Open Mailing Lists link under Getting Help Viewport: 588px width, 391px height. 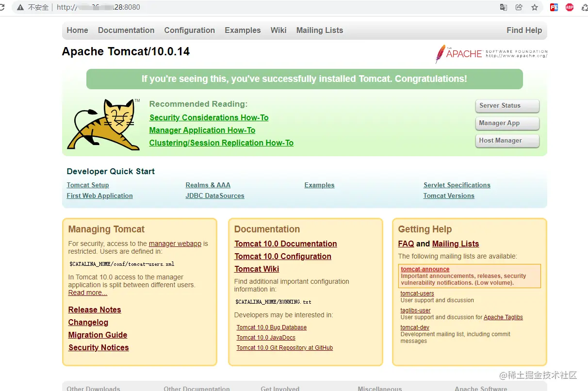(x=456, y=244)
